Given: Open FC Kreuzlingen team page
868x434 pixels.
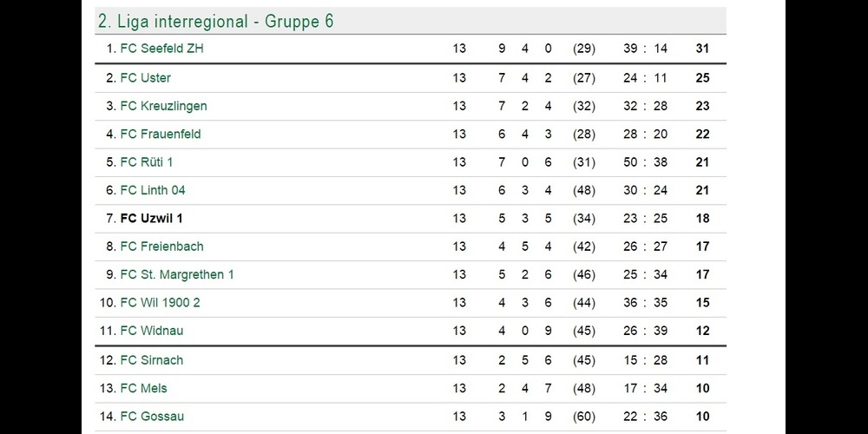Looking at the screenshot, I should click(163, 106).
